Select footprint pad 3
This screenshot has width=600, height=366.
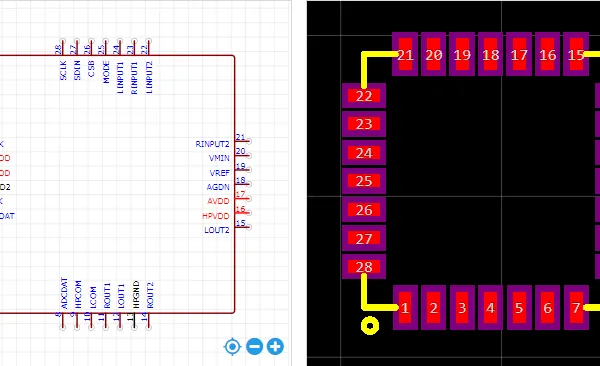pos(462,307)
